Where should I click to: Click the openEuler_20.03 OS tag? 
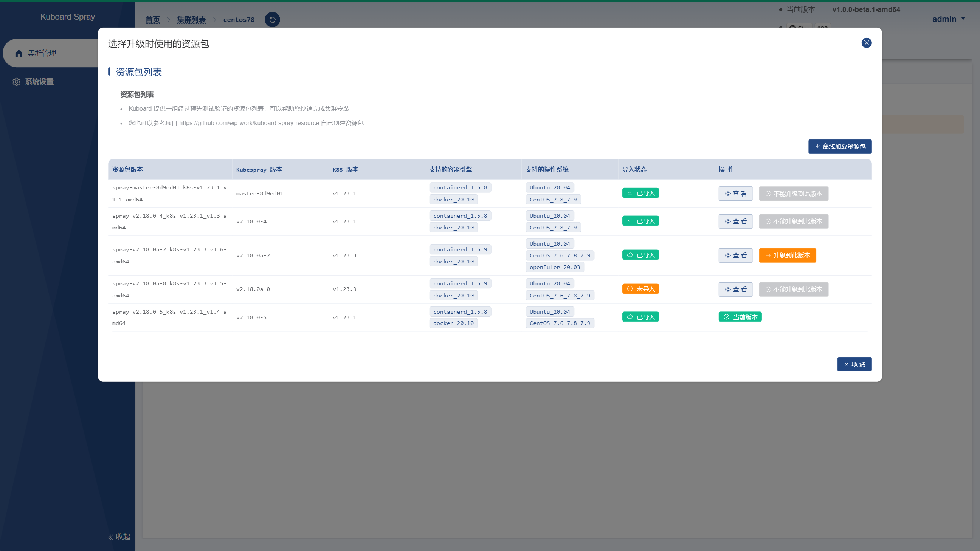[555, 267]
